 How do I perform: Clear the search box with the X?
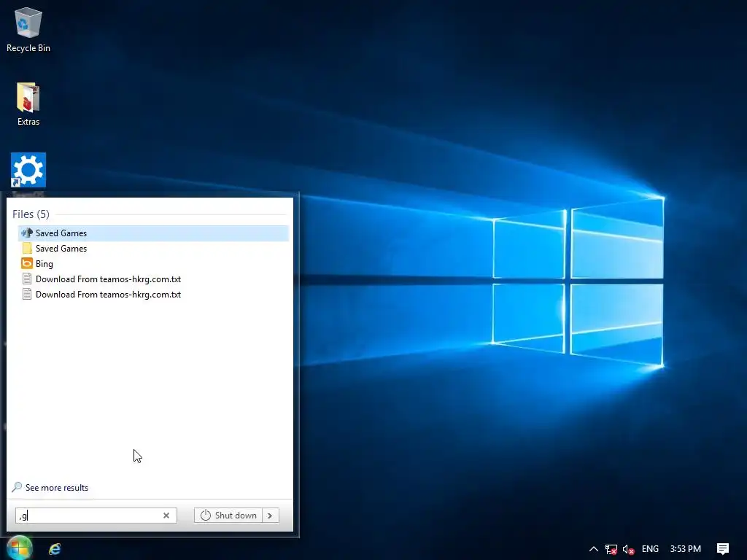[x=166, y=516]
